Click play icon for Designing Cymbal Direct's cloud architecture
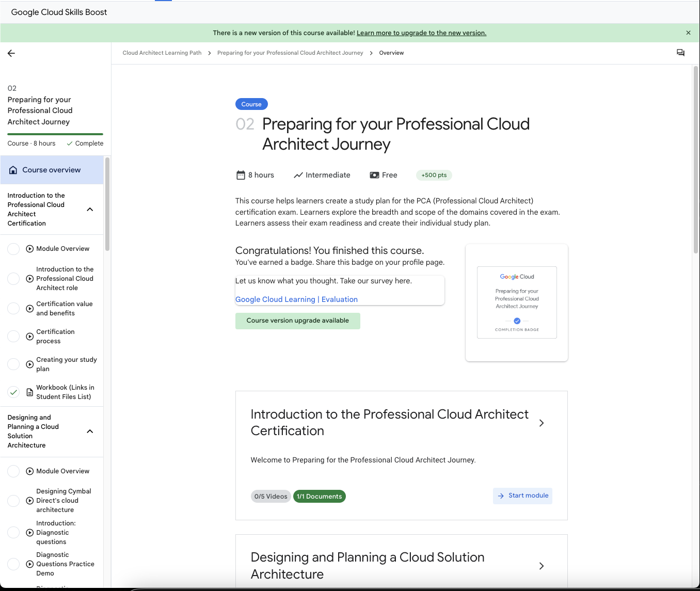 tap(30, 501)
